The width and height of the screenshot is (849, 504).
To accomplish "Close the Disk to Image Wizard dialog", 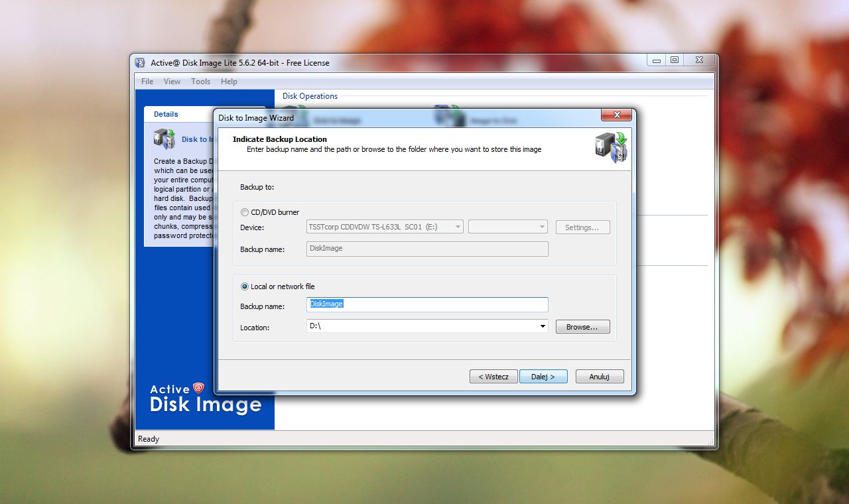I will (x=616, y=115).
